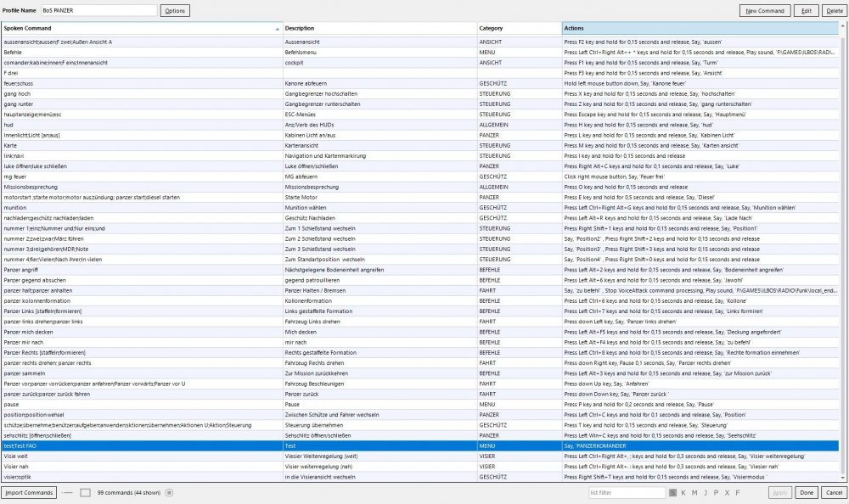Toggle the F filter icon
This screenshot has height=504, width=849.
click(x=737, y=492)
